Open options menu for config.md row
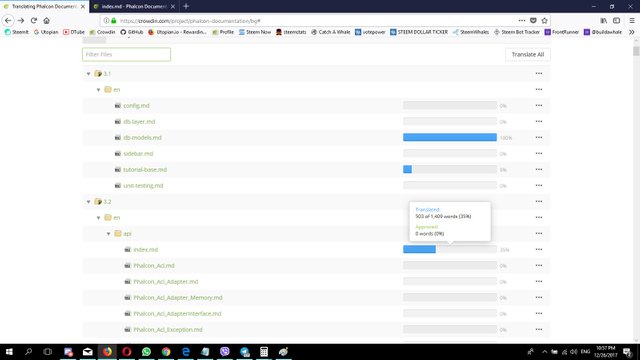This screenshot has height=360, width=640. click(539, 105)
